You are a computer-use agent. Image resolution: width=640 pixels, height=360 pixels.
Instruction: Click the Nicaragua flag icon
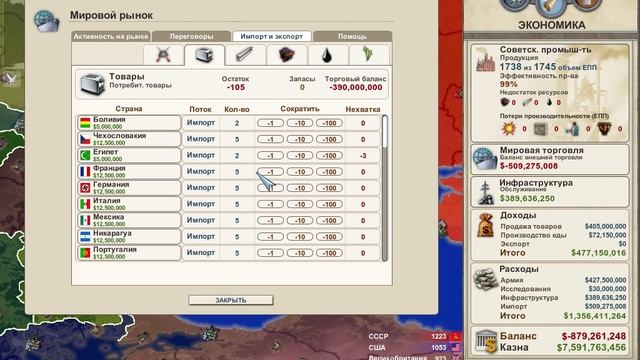85,236
